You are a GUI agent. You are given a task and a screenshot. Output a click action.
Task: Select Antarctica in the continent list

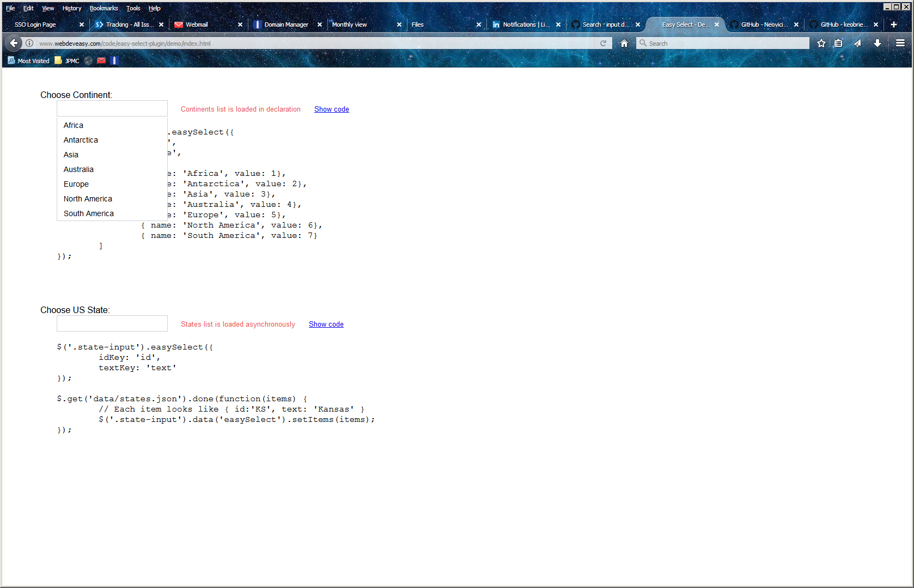(x=81, y=140)
